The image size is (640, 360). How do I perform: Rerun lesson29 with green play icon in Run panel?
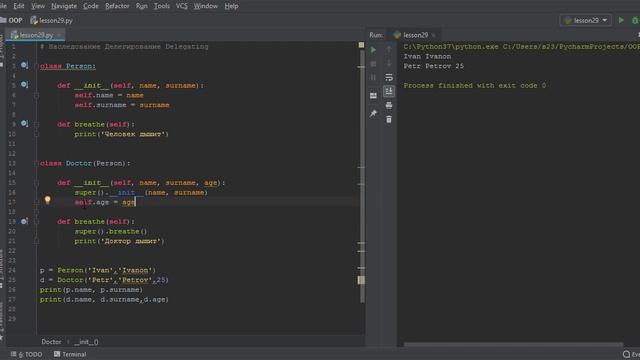pos(373,50)
